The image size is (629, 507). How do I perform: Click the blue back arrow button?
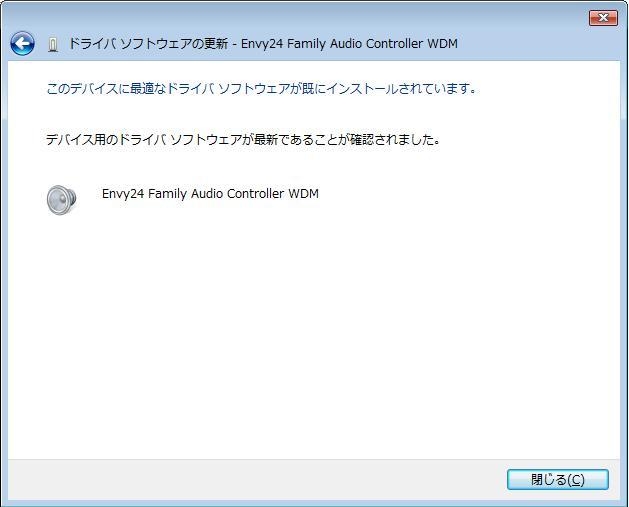22,44
